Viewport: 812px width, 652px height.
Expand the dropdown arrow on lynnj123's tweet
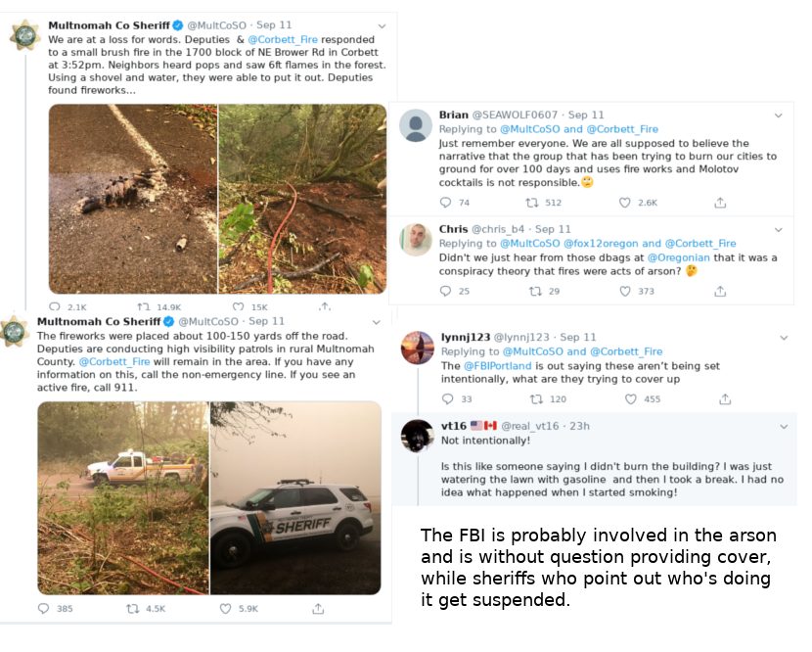(783, 338)
